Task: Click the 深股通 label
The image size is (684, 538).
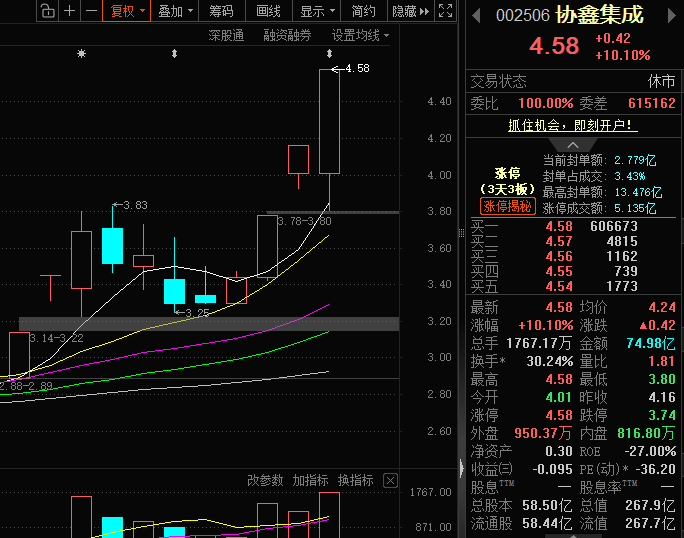Action: 226,35
